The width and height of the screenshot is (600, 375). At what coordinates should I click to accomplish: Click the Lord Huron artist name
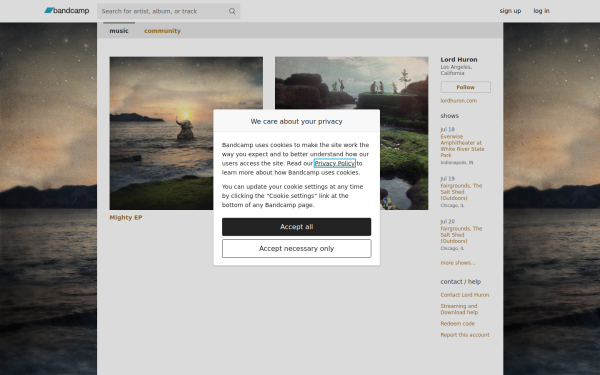(459, 60)
